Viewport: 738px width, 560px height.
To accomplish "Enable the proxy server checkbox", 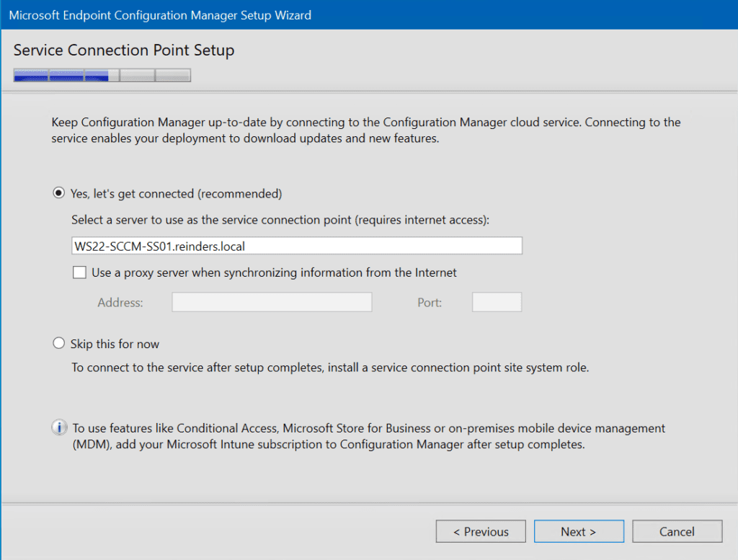I will [79, 272].
